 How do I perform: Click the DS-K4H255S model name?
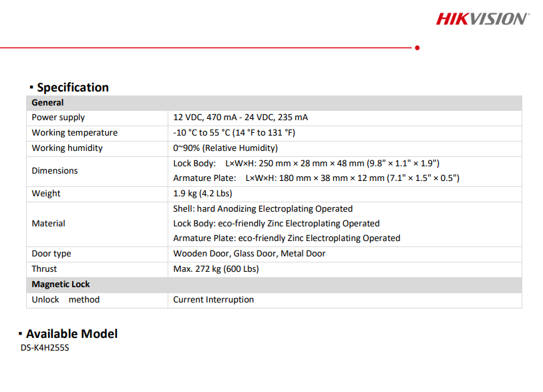click(45, 349)
